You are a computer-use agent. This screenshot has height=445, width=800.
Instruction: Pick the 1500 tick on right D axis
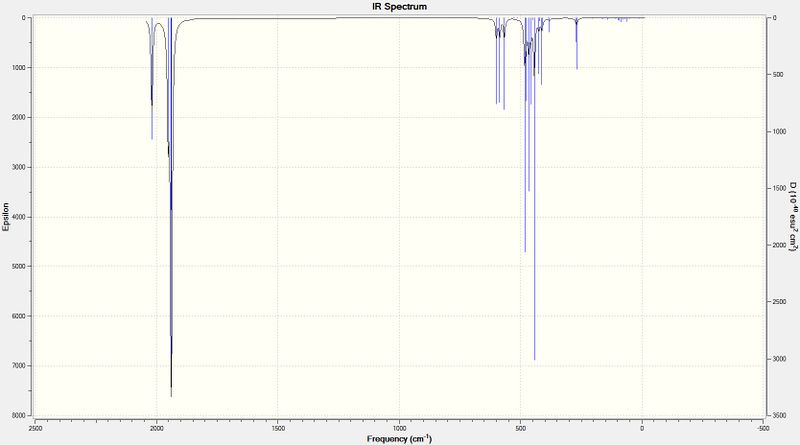point(779,188)
